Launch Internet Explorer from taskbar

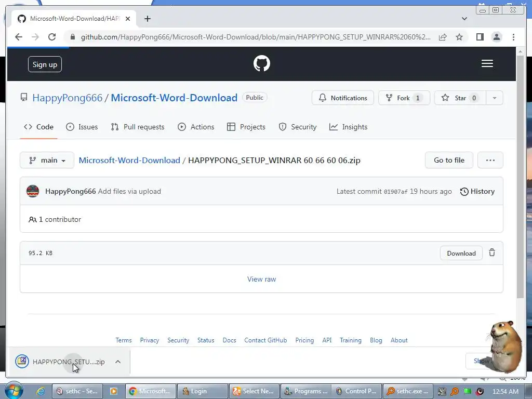coord(41,391)
